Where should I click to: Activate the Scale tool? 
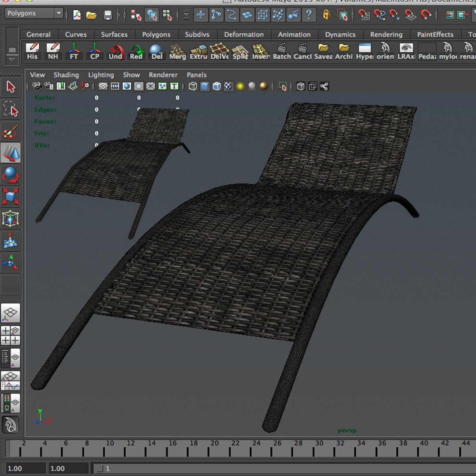click(x=11, y=197)
